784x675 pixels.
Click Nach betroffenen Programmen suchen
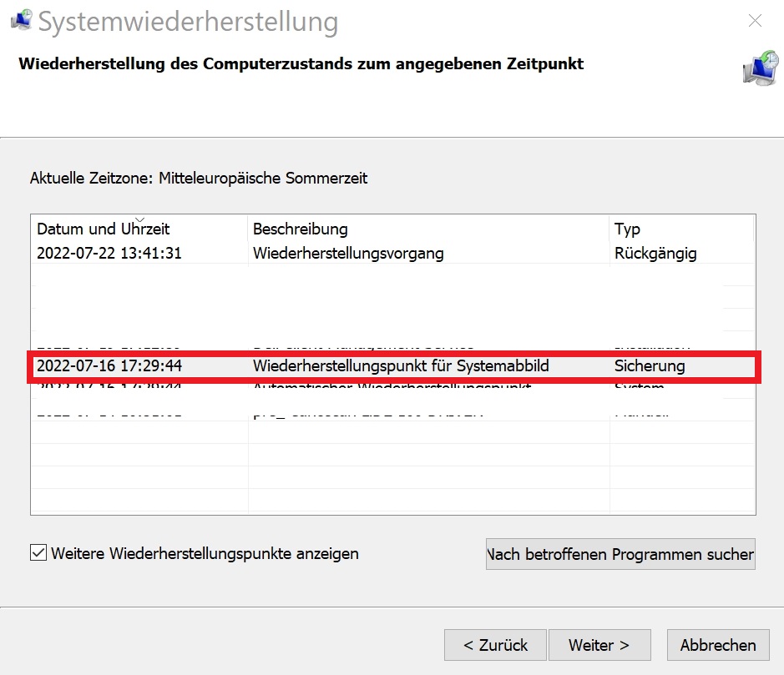621,553
